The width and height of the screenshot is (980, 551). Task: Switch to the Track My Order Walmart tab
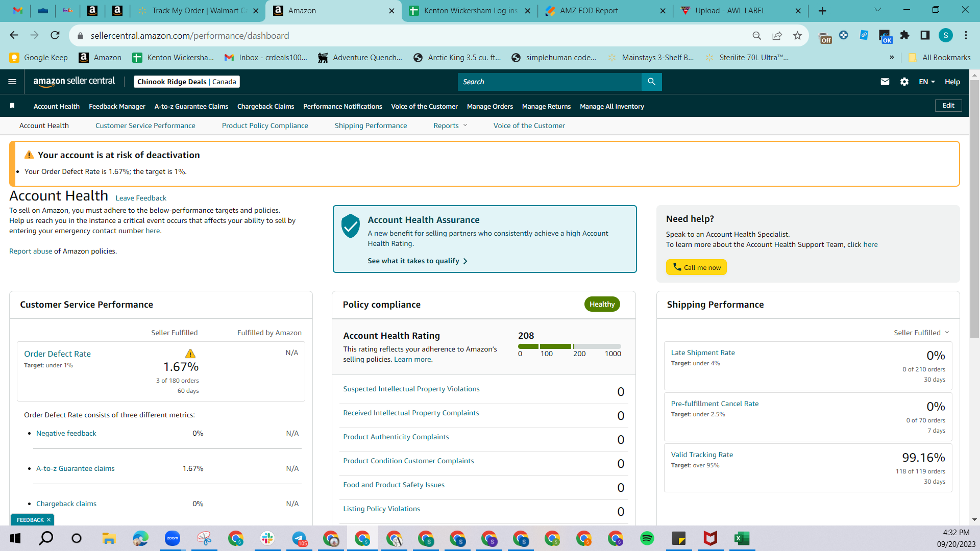(198, 11)
